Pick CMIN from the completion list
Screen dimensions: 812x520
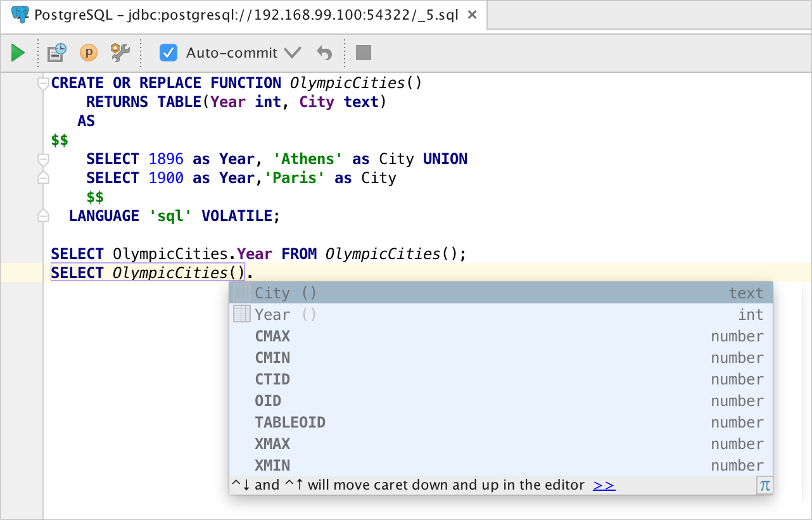(501, 357)
